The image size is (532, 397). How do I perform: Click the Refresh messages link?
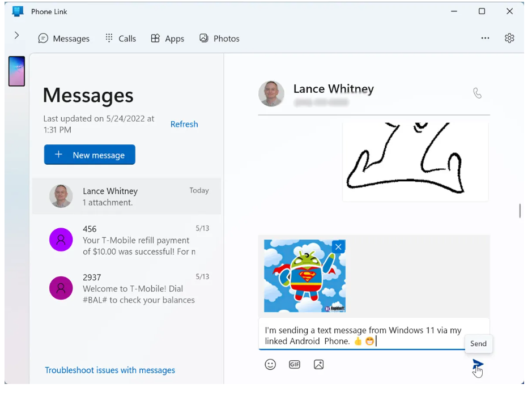184,125
